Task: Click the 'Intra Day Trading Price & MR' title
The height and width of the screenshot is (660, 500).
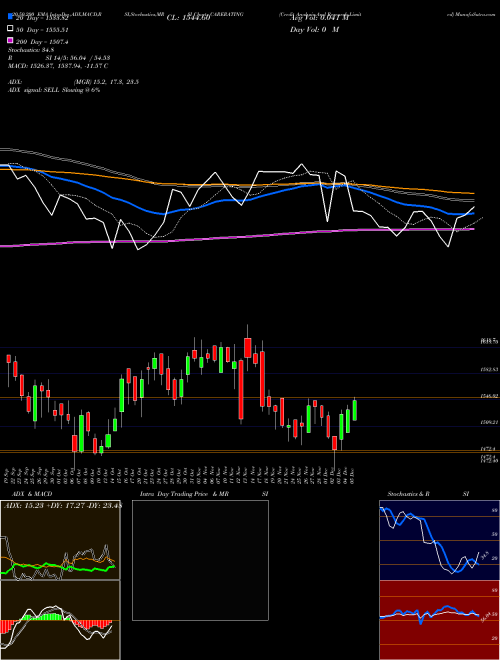Action: [184, 494]
